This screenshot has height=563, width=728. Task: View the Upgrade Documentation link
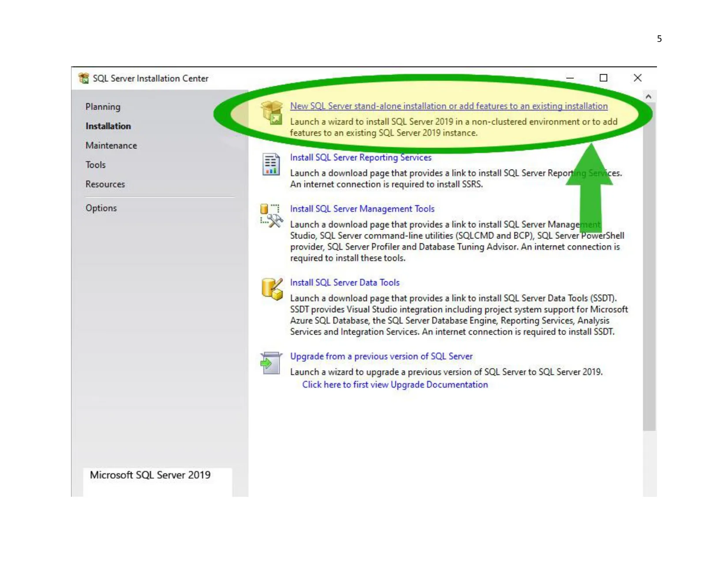pos(395,385)
